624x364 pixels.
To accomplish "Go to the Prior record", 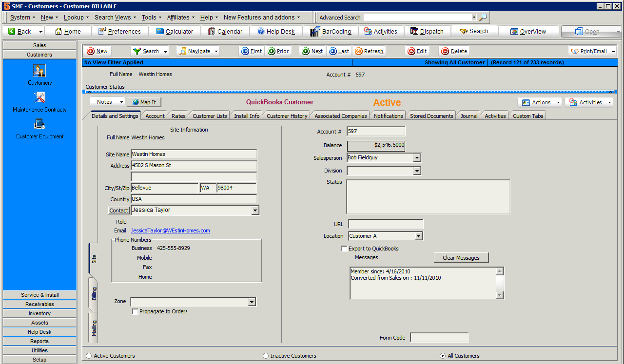I will (278, 51).
